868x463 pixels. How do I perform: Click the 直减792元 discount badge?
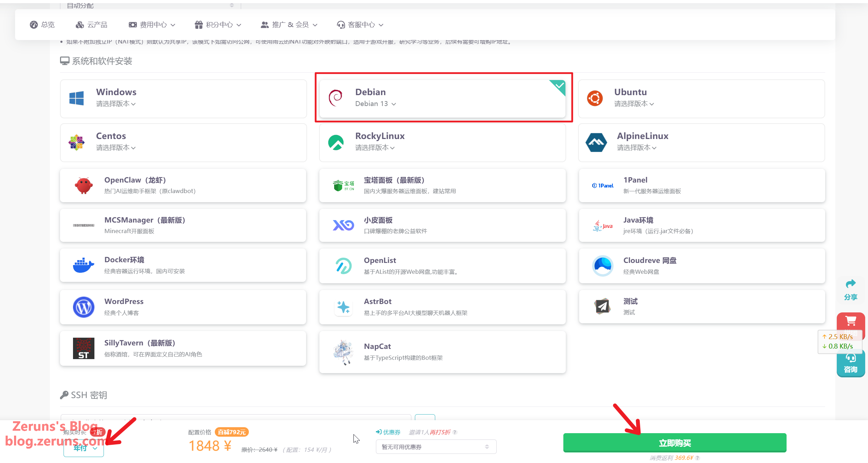click(232, 432)
